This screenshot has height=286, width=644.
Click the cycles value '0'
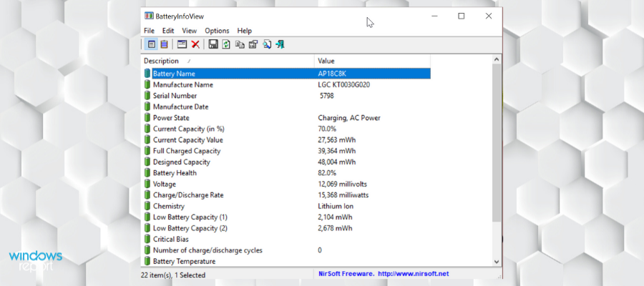tap(320, 250)
